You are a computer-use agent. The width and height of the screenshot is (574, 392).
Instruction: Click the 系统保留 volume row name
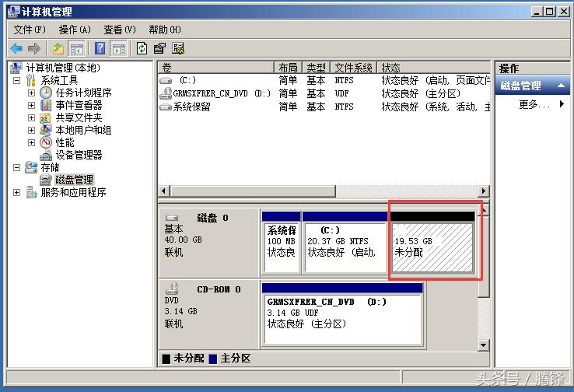pos(192,107)
